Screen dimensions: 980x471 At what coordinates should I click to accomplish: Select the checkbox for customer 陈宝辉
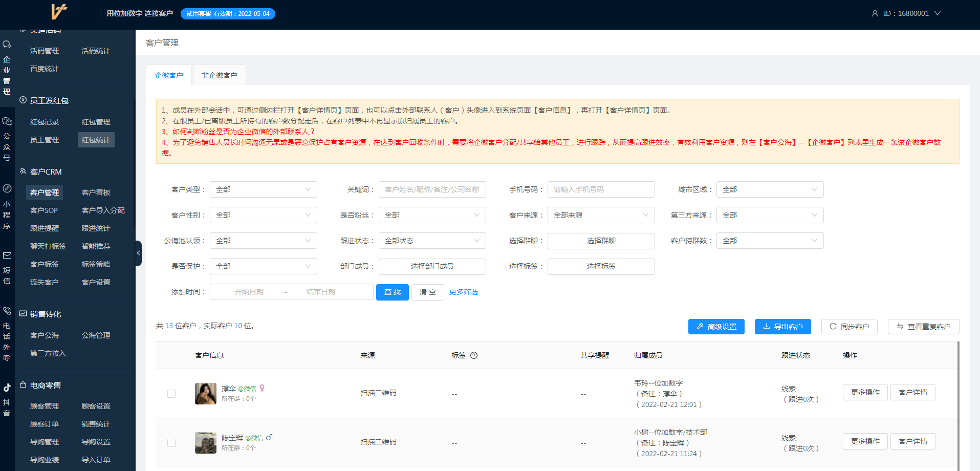(x=171, y=443)
